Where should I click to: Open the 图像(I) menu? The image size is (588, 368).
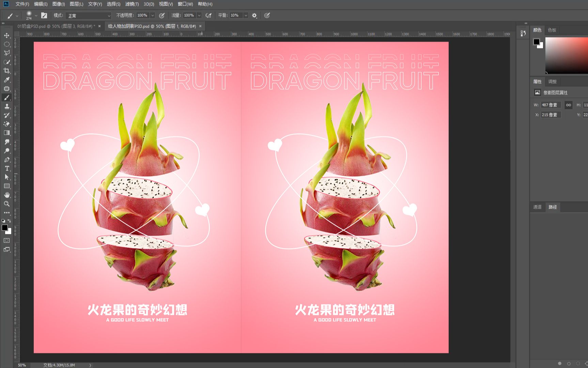pos(59,4)
